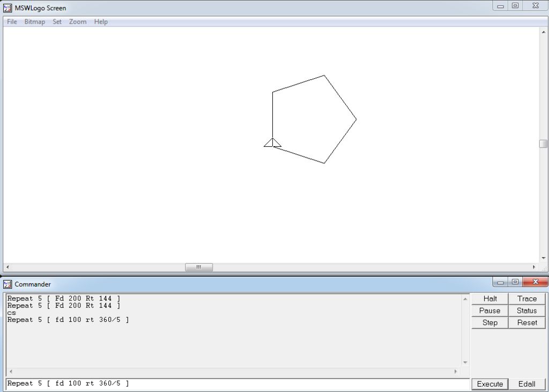Select the 'cs' line in command history
549x392 pixels.
click(x=12, y=313)
